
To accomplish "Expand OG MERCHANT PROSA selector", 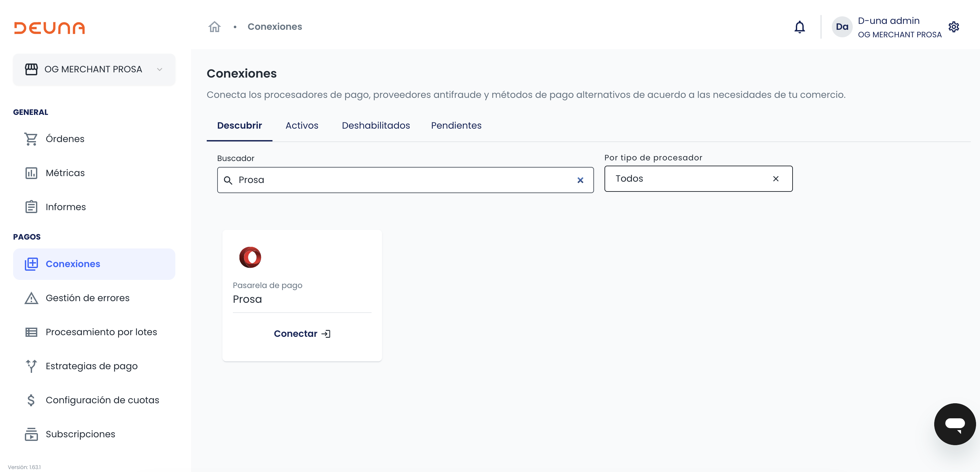I will pos(94,70).
